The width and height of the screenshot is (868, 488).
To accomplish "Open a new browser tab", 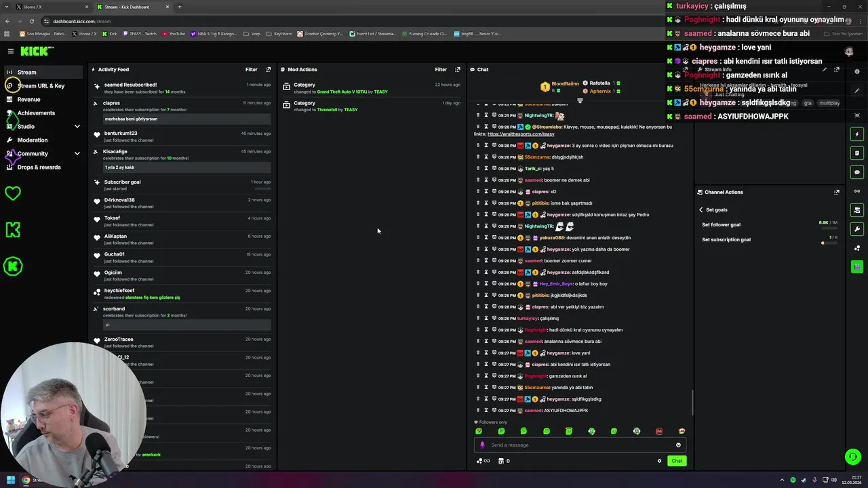I will [x=180, y=7].
